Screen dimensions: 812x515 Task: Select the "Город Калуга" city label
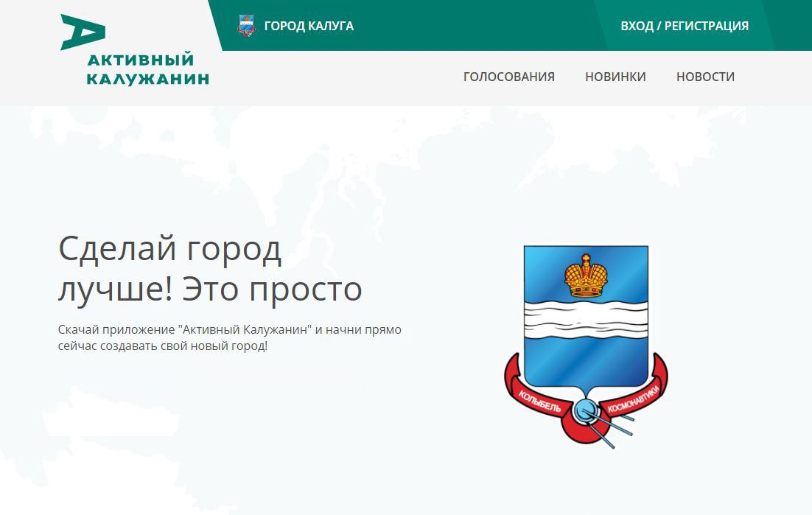click(x=309, y=26)
